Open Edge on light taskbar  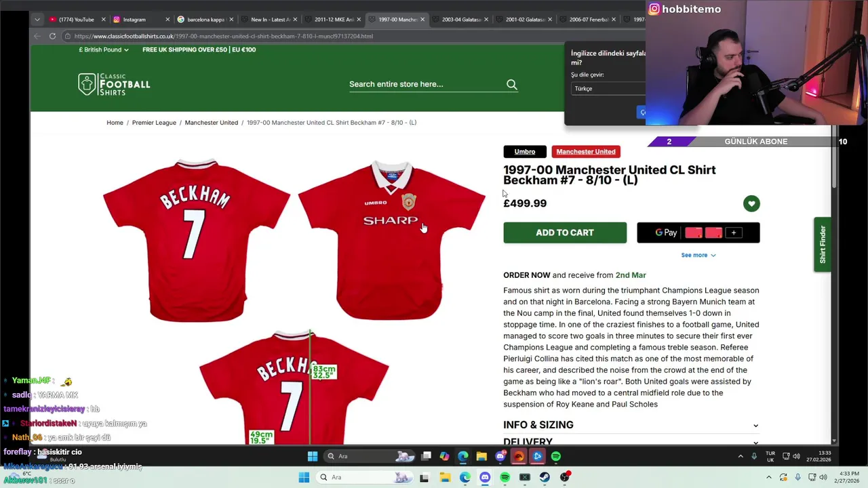pyautogui.click(x=465, y=478)
